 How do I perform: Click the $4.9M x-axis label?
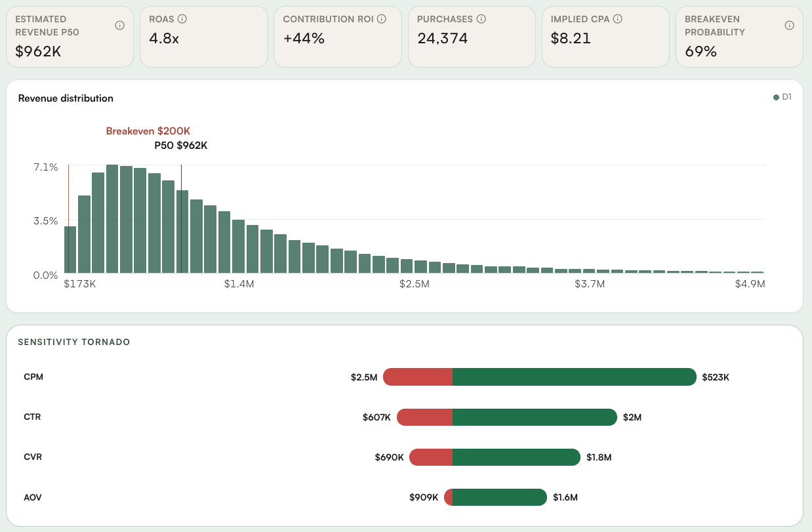[750, 284]
